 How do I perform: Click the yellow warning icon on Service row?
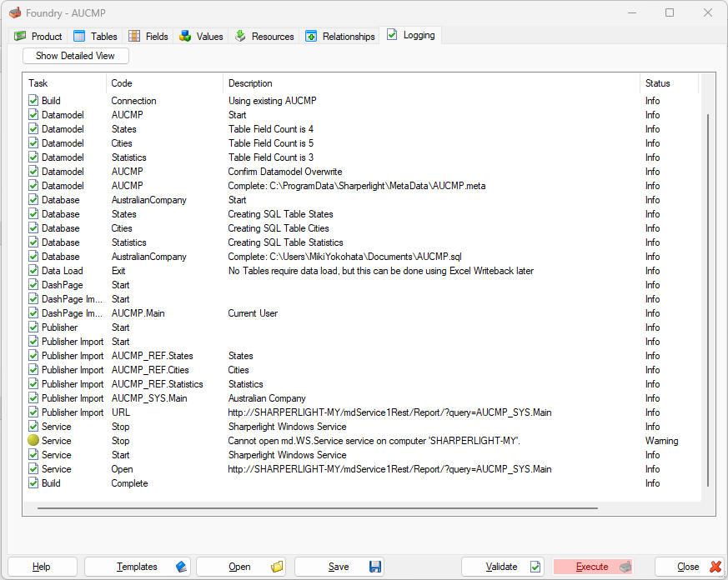(x=33, y=440)
